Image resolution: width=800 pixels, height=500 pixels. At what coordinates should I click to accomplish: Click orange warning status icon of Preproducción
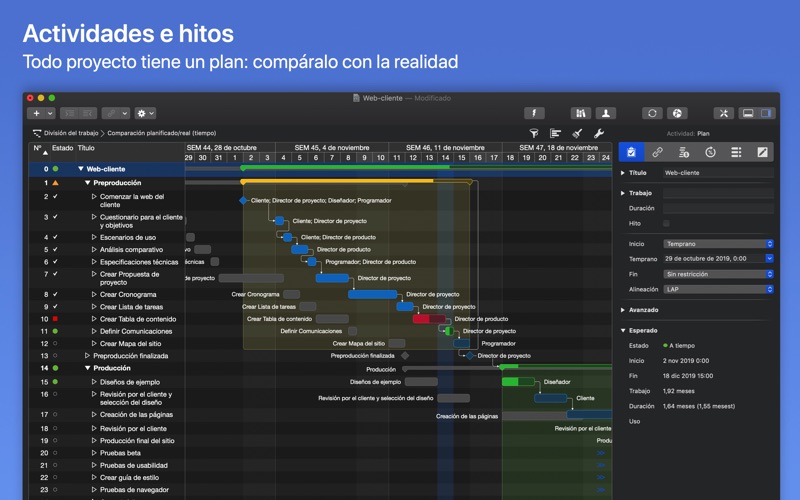pyautogui.click(x=55, y=183)
